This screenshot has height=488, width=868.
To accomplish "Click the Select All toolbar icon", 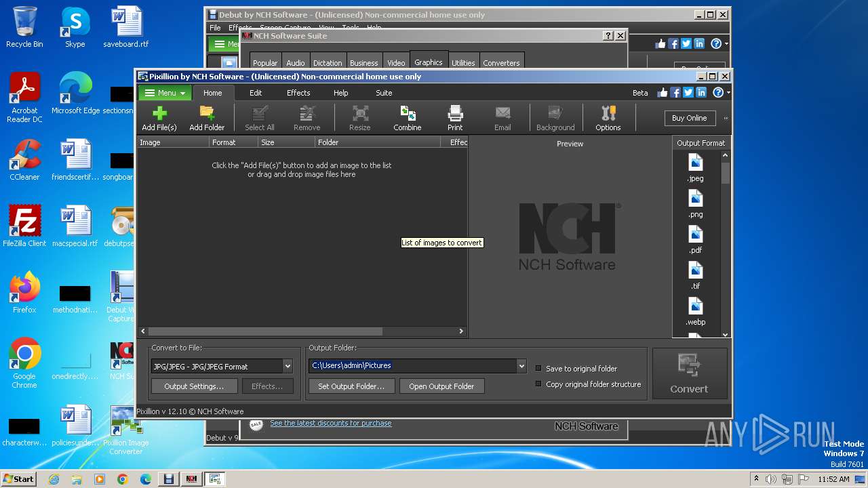I will 260,119.
